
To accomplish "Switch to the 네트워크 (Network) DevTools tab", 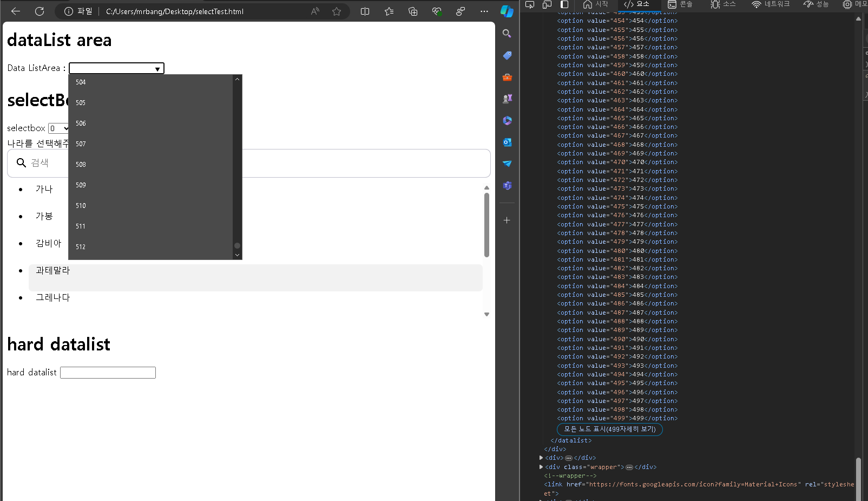I will coord(771,4).
